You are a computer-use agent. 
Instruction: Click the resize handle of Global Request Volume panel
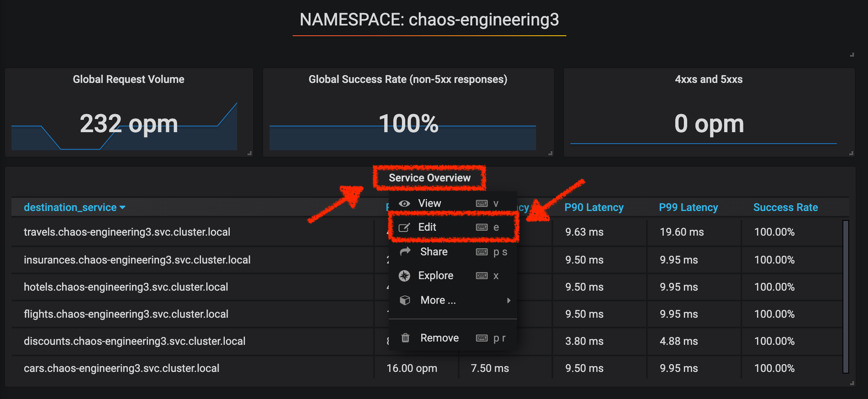click(x=249, y=154)
